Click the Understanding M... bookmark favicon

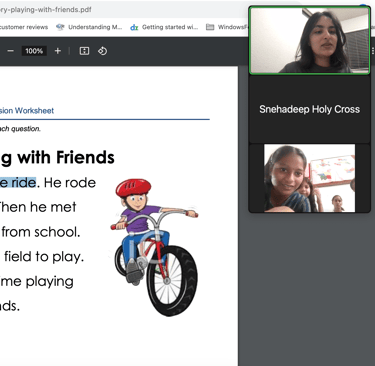coord(60,27)
